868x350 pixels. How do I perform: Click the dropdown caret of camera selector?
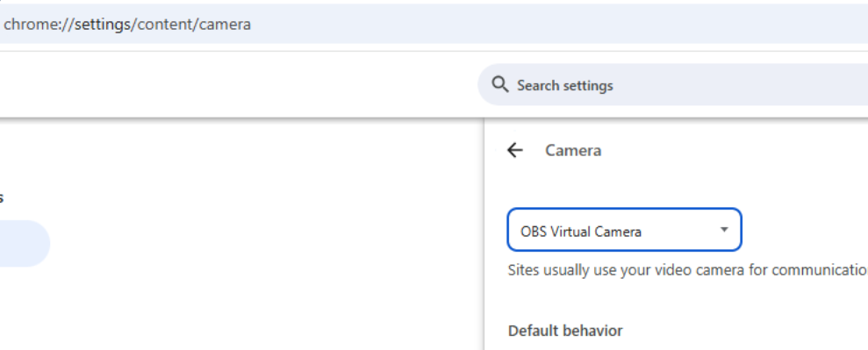[724, 230]
